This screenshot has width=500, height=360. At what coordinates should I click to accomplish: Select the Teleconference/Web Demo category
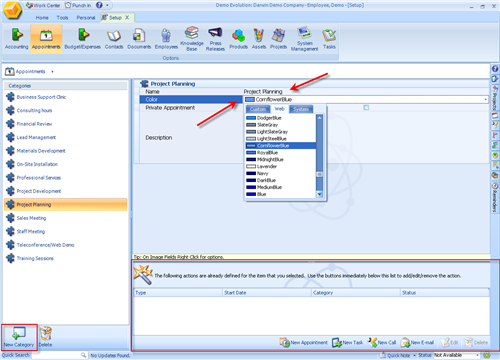tap(45, 245)
